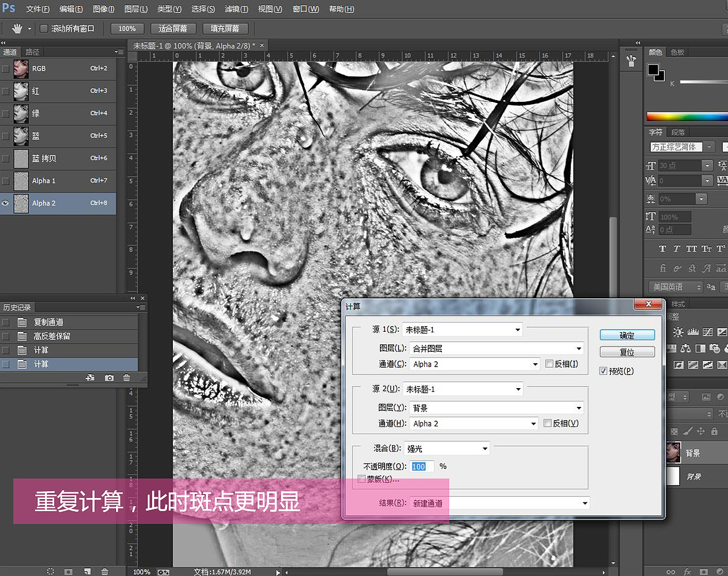Toggle Invert checkbox for Source 1
The width and height of the screenshot is (728, 576).
coord(549,364)
